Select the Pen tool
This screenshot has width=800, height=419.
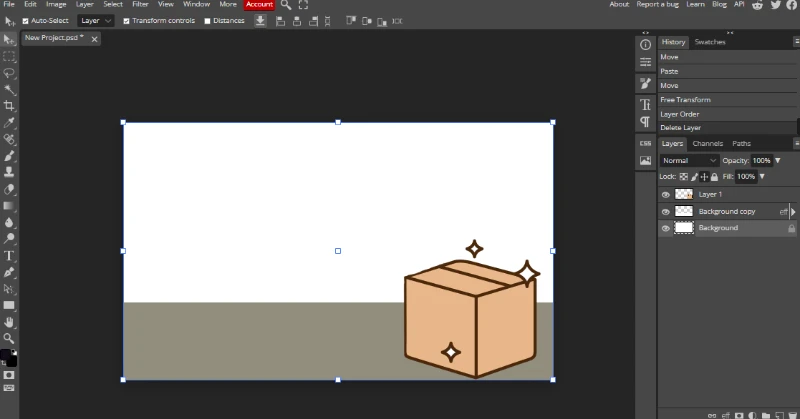pos(9,272)
